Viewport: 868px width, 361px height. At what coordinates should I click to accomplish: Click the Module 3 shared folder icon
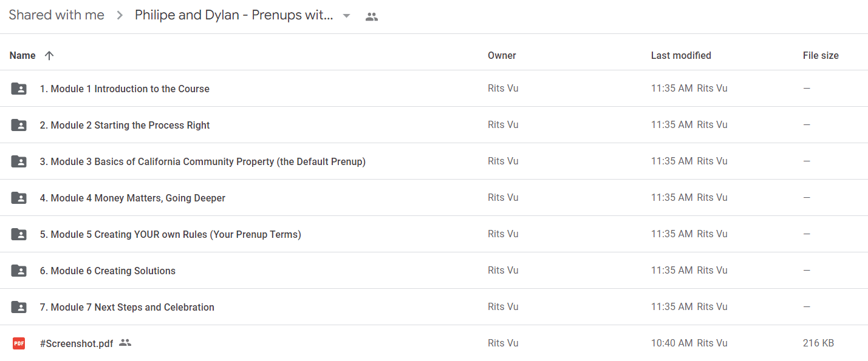click(19, 161)
